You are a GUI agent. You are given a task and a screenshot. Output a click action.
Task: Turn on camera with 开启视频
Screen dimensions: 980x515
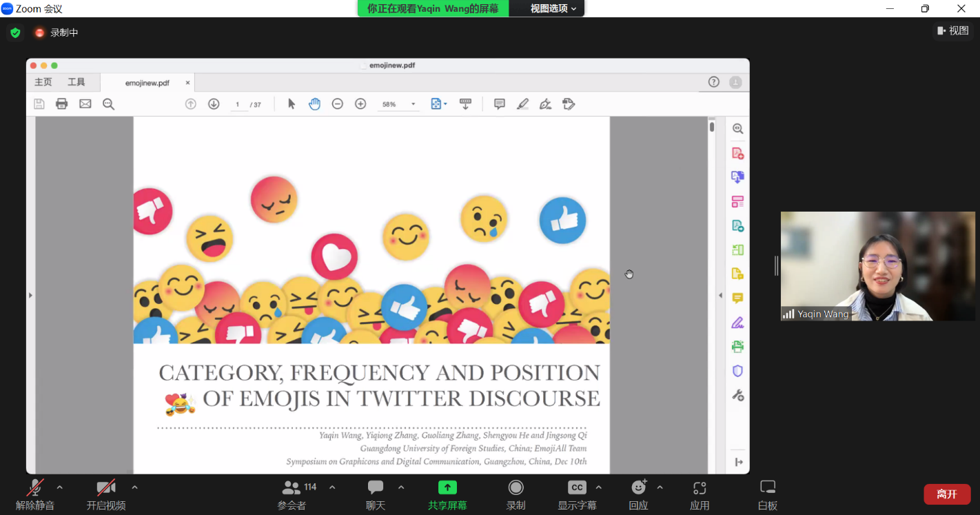tap(105, 494)
